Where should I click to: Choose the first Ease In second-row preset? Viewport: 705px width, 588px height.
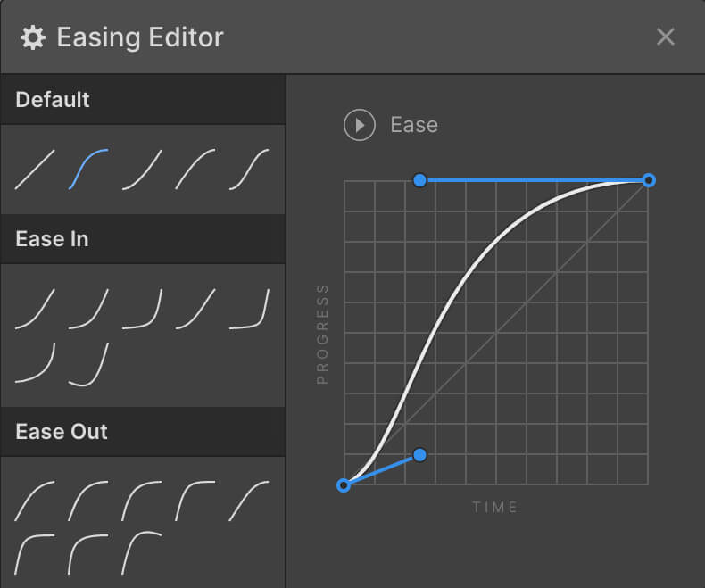pos(35,363)
